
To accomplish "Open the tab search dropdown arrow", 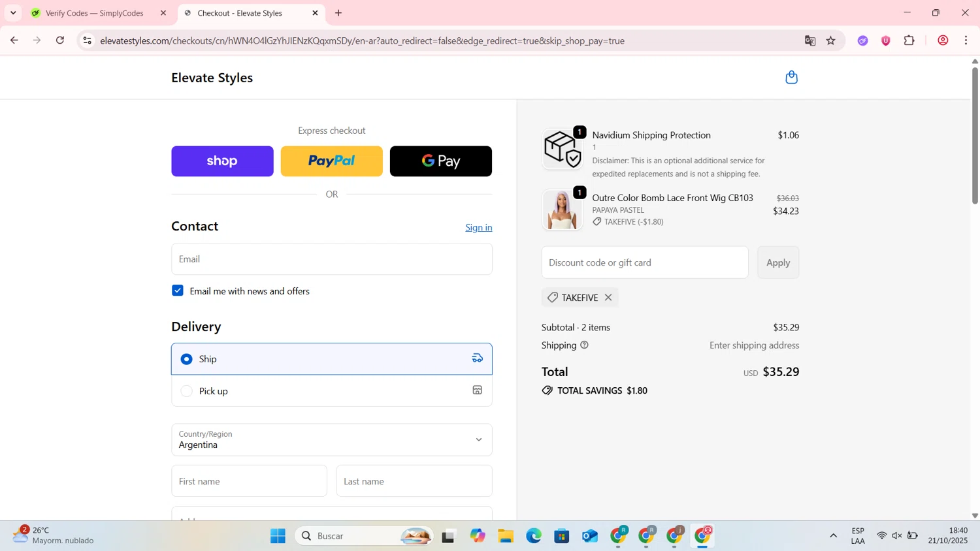I will tap(13, 13).
